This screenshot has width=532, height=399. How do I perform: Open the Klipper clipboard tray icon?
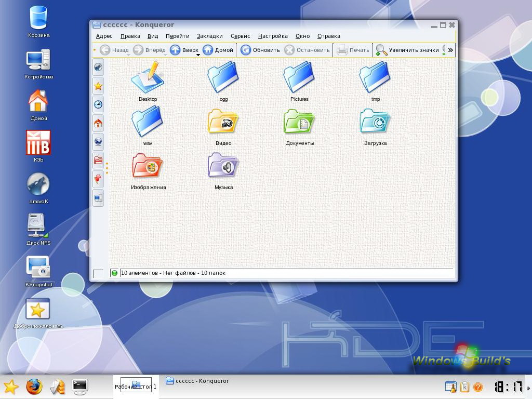pyautogui.click(x=464, y=387)
